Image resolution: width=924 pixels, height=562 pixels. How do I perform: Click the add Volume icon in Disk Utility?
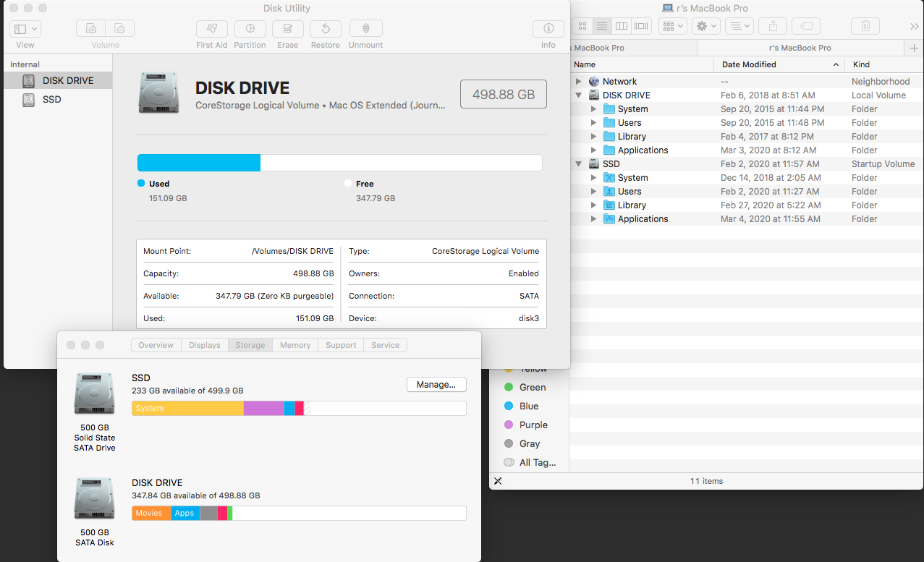point(90,29)
